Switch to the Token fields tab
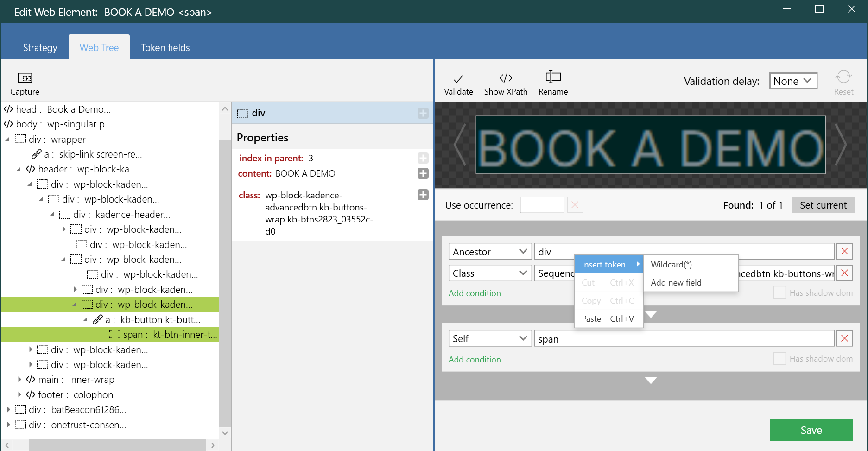This screenshot has height=451, width=868. tap(165, 47)
